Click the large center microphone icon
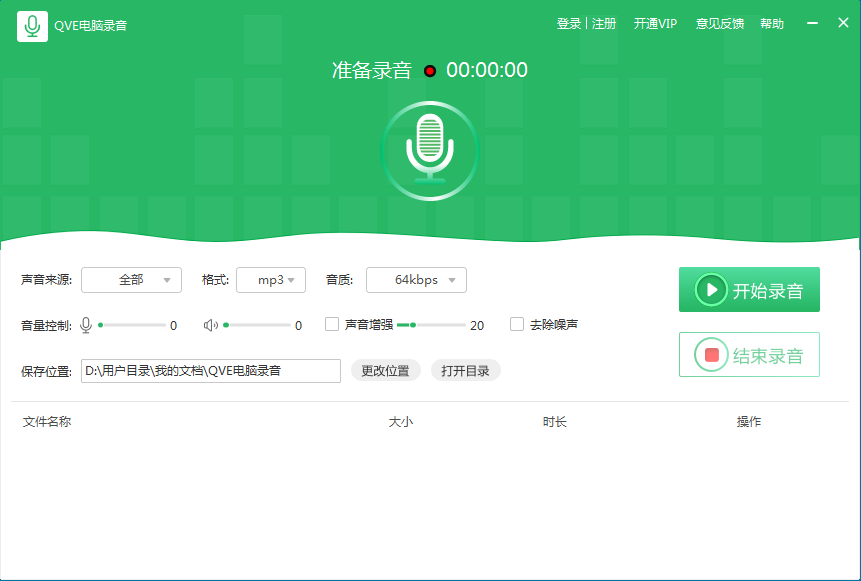861x581 pixels. click(x=430, y=150)
